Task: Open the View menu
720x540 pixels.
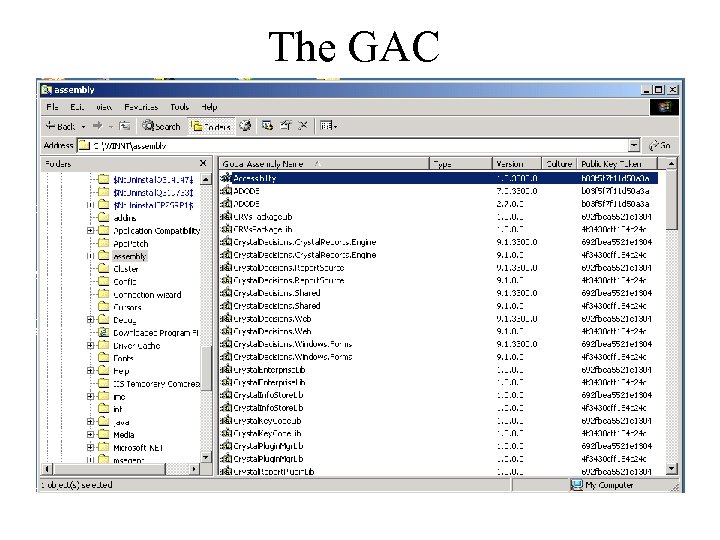Action: (x=104, y=107)
